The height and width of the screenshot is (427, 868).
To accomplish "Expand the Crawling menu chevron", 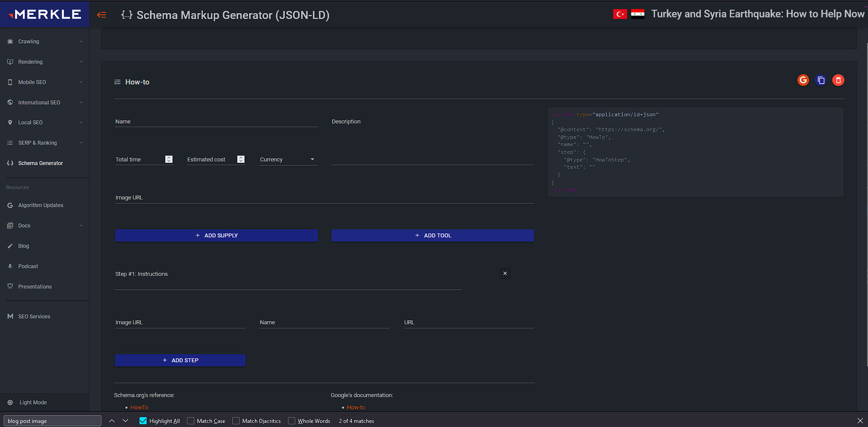I will pyautogui.click(x=81, y=41).
